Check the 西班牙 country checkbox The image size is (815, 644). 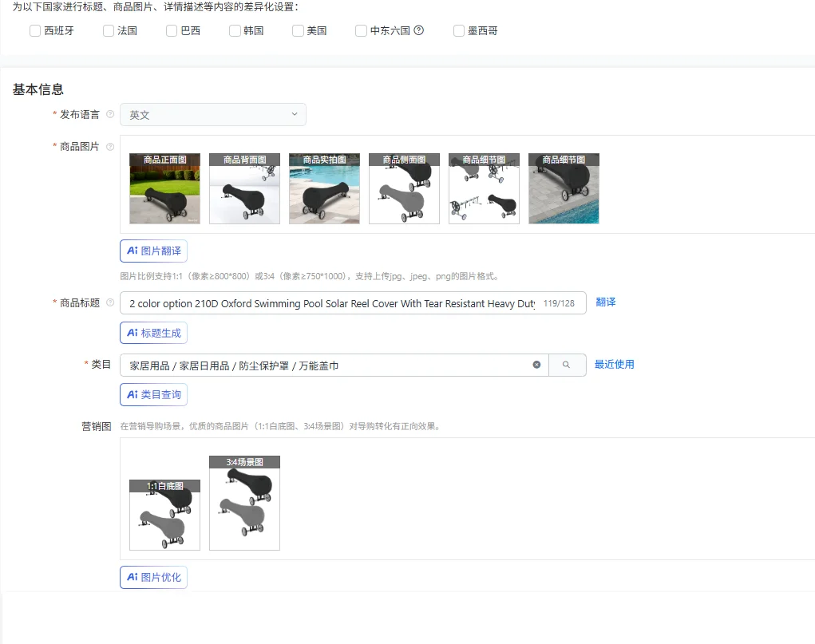35,30
